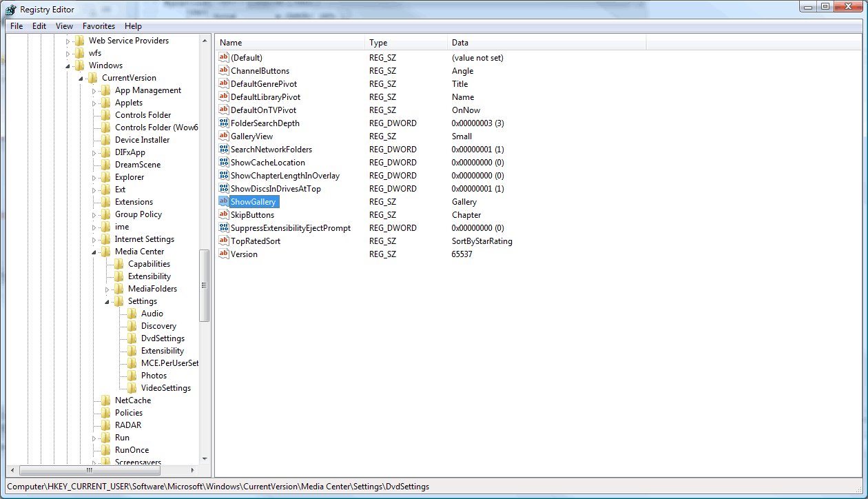Click the ShowDiscsInDrivesAtTop DWORD icon
The height and width of the screenshot is (499, 868).
coord(223,189)
